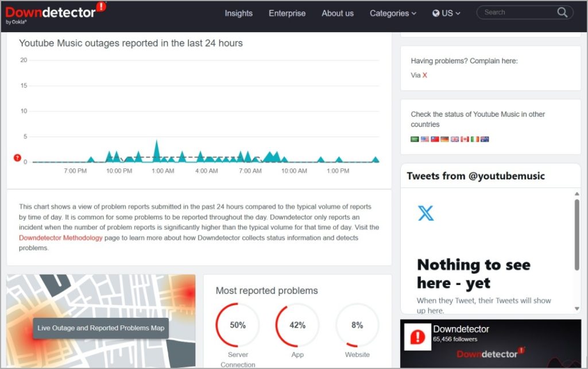Click the 'Nothing to see here - yet' message
The height and width of the screenshot is (369, 588).
point(474,274)
